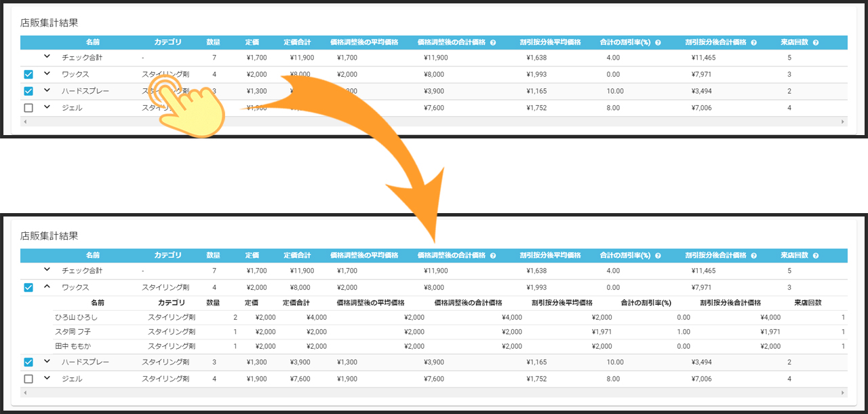Click the カテゴリ column header in top table
This screenshot has height=414, width=868.
tap(167, 42)
